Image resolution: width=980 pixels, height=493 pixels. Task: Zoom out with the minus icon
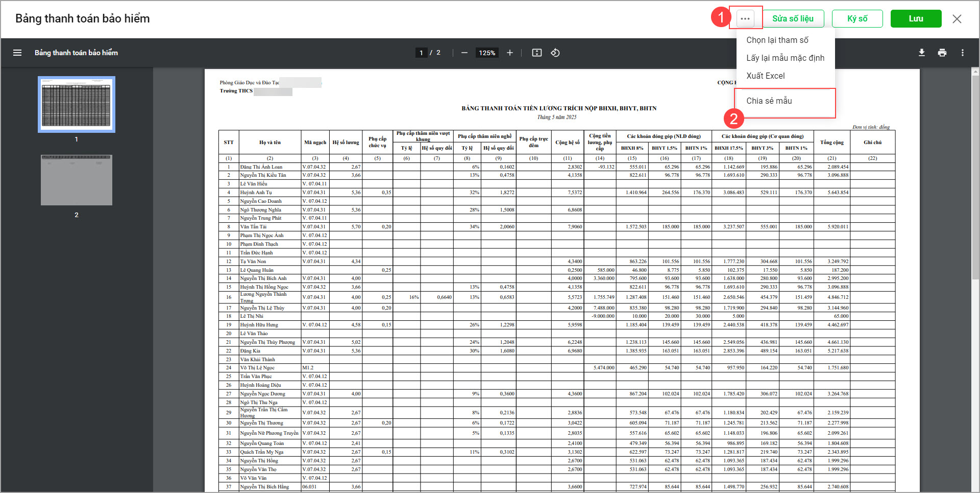(464, 53)
